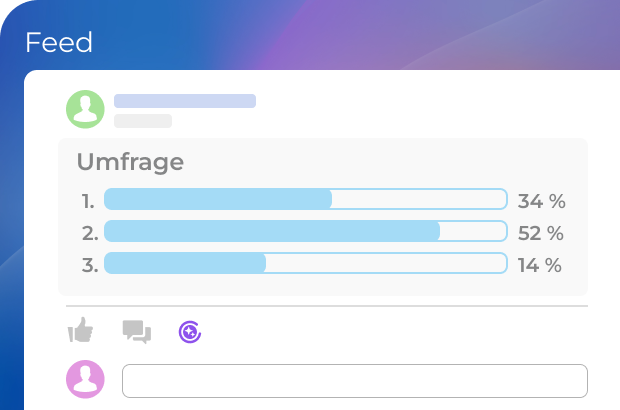
Task: Choose poll option 3 bar
Action: pos(305,264)
